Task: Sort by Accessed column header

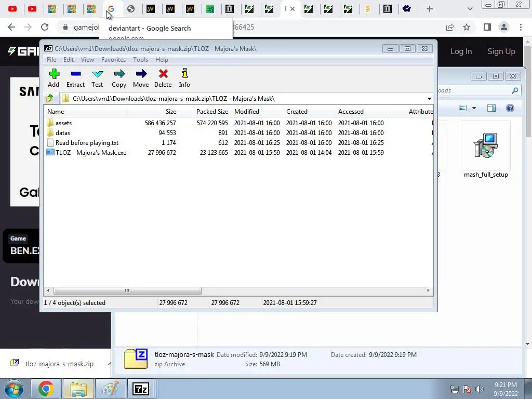Action: click(361, 112)
